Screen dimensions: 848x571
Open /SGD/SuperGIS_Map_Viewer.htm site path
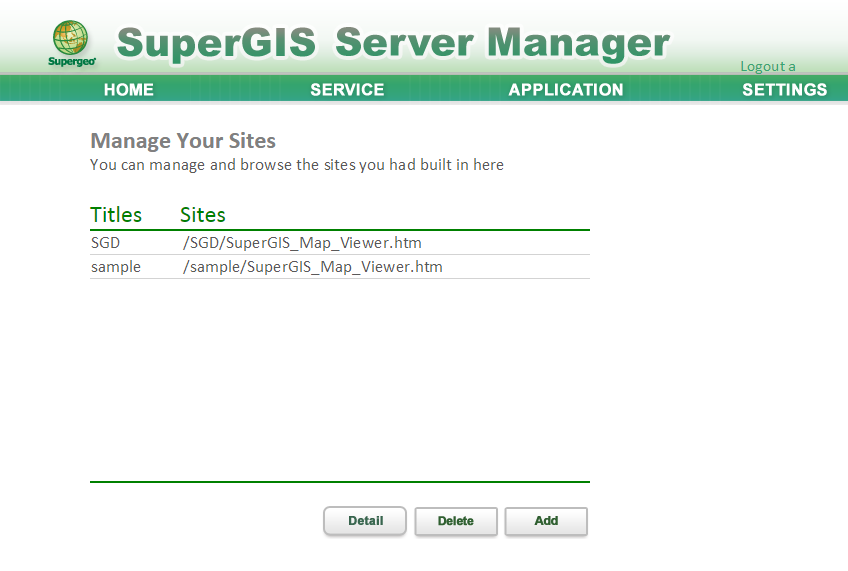pos(302,243)
